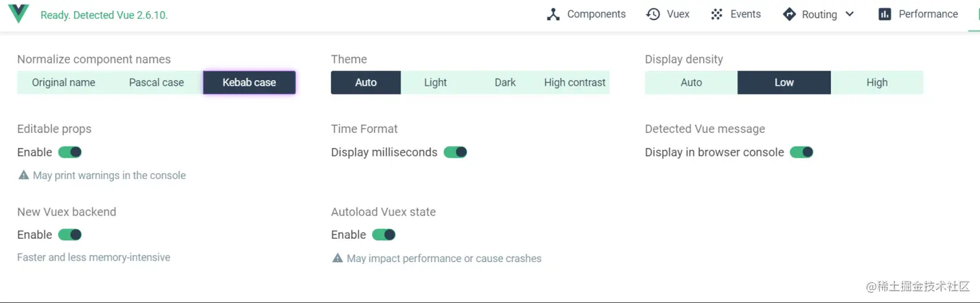Turn off Display in browser console
The height and width of the screenshot is (303, 980).
[801, 152]
